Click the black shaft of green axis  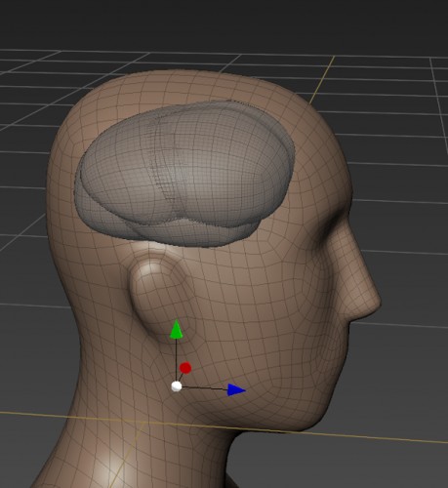176,360
